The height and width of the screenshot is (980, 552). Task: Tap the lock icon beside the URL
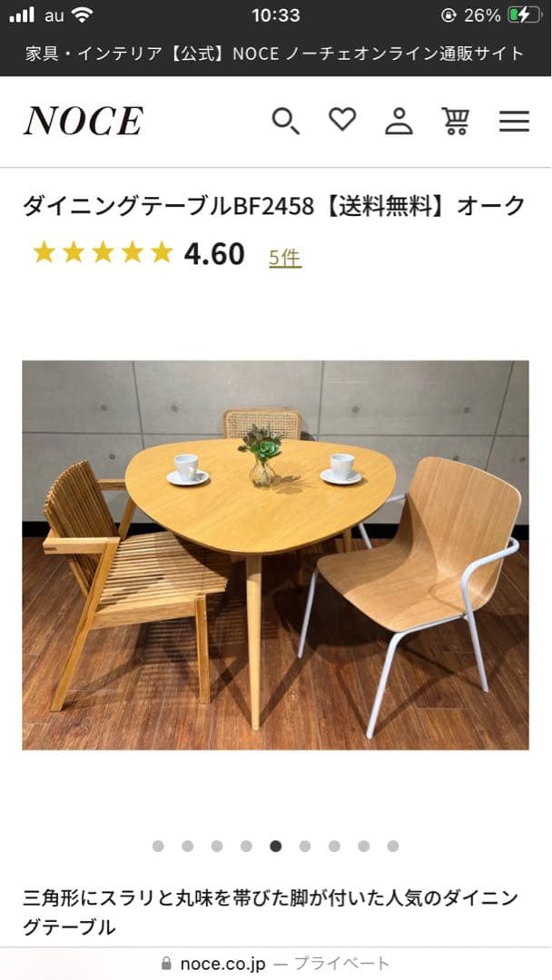166,963
